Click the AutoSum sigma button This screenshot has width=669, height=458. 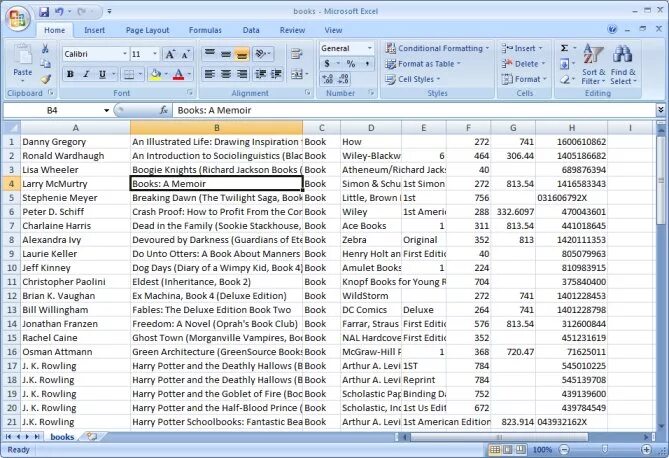coord(564,48)
